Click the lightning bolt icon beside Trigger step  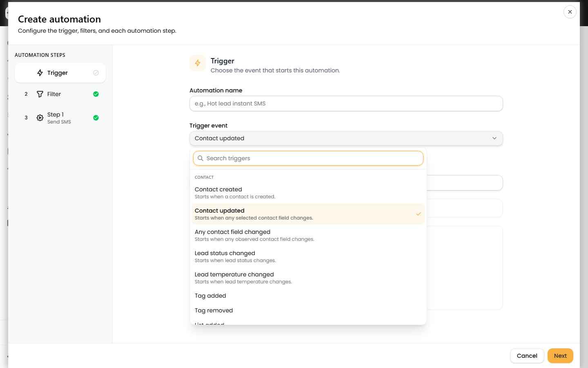click(40, 73)
